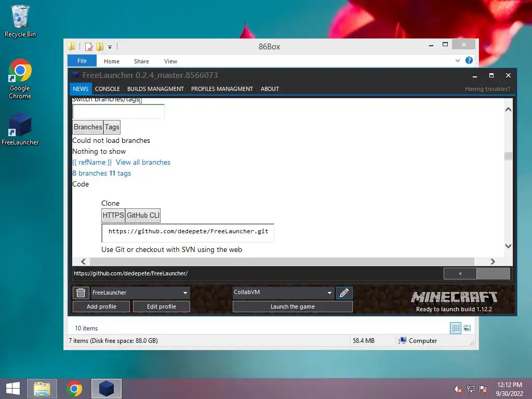Click the Properties quick access icon in 86Box
This screenshot has width=532, height=399.
coord(88,46)
